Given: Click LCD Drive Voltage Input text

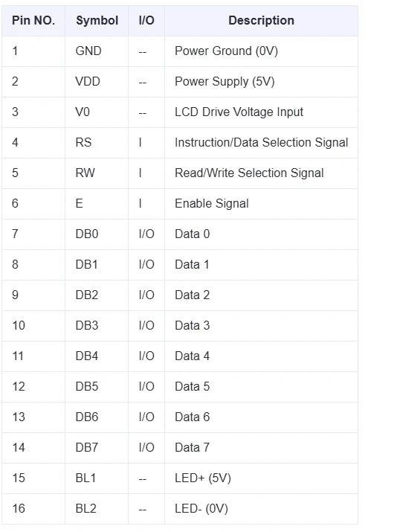Looking at the screenshot, I should [239, 112].
